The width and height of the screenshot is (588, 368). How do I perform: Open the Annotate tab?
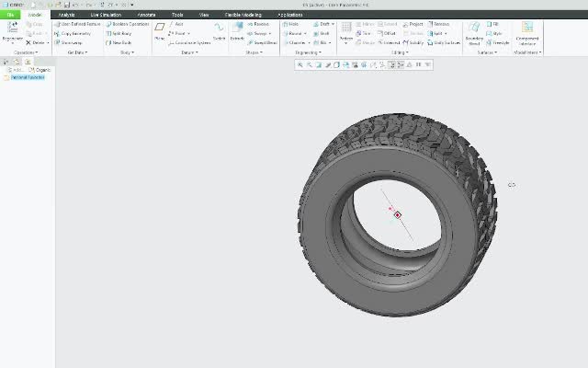pyautogui.click(x=146, y=15)
